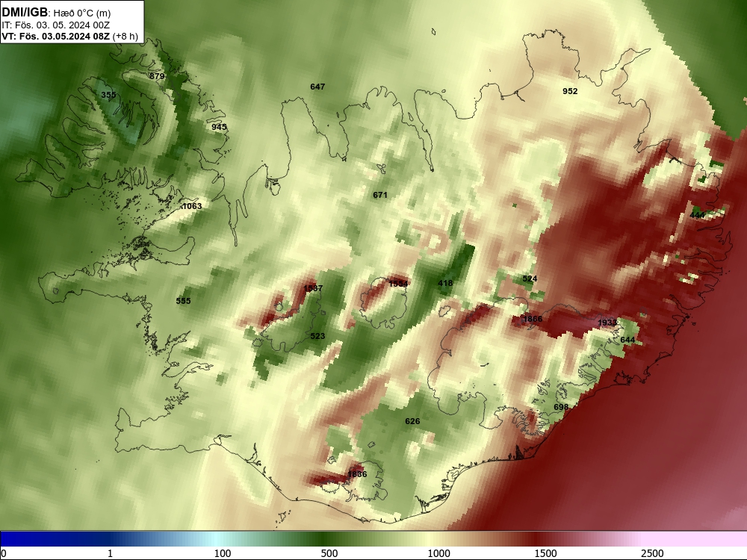This screenshot has height=560, width=747.
Task: Click the 524 value on the map
Action: tap(530, 279)
